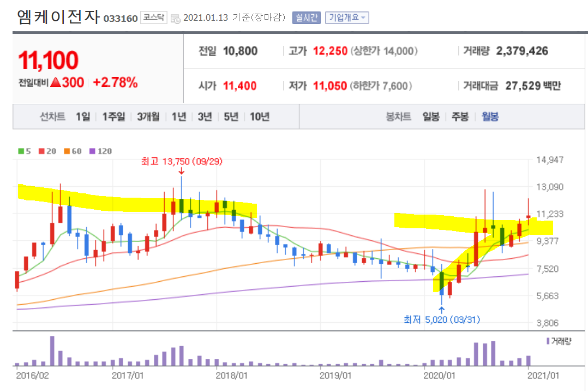588x391 pixels.
Task: Click the 코스닥 market badge
Action: click(154, 17)
